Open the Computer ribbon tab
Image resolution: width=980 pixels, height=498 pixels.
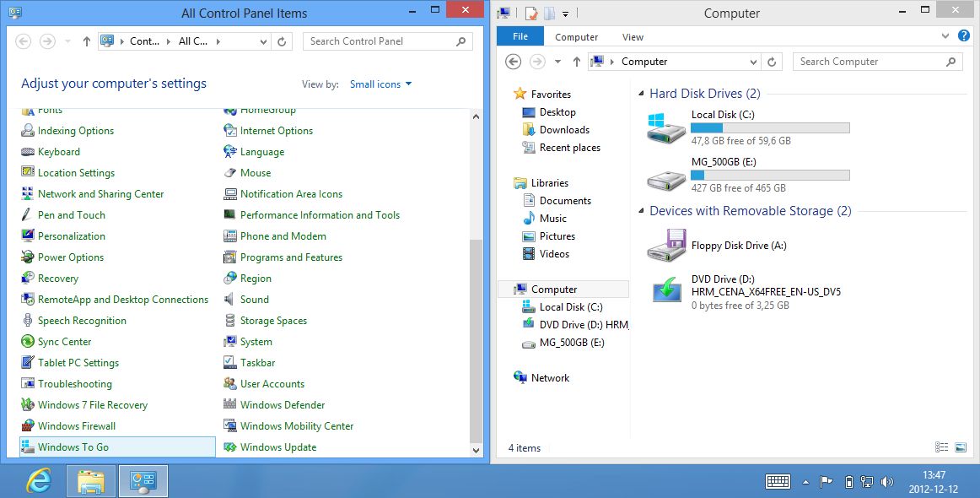pyautogui.click(x=576, y=37)
